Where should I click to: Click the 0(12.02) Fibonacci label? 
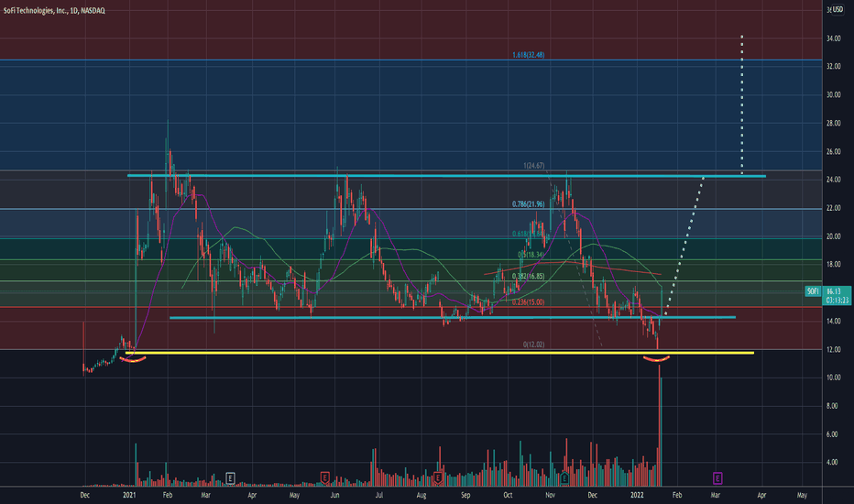click(533, 345)
